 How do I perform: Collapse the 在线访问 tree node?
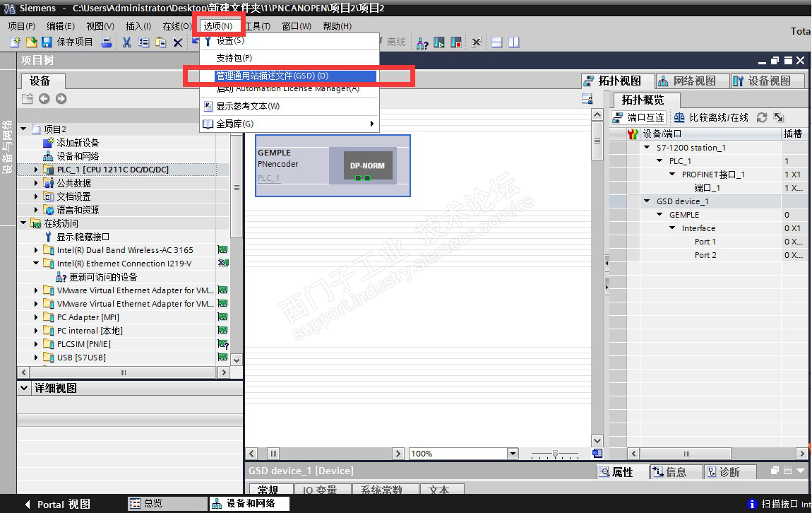[23, 223]
